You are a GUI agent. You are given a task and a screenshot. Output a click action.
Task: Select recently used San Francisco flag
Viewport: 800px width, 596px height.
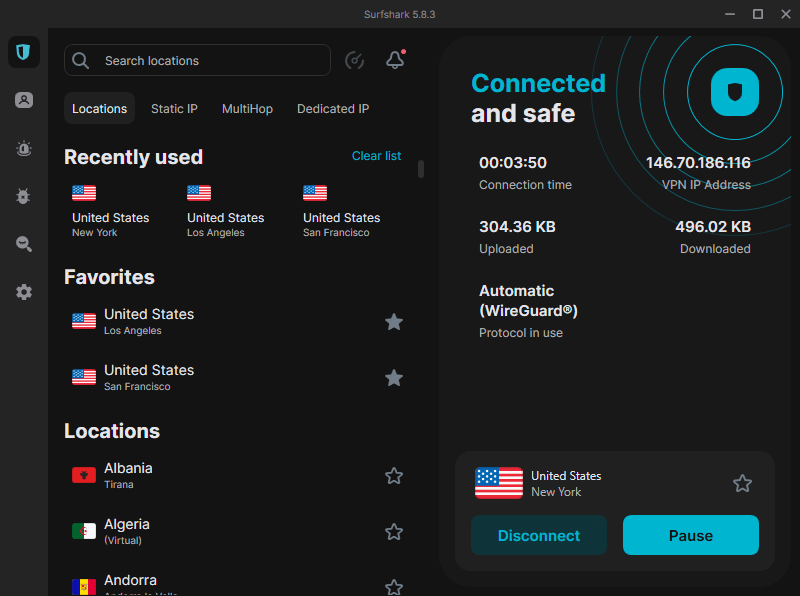[x=315, y=193]
